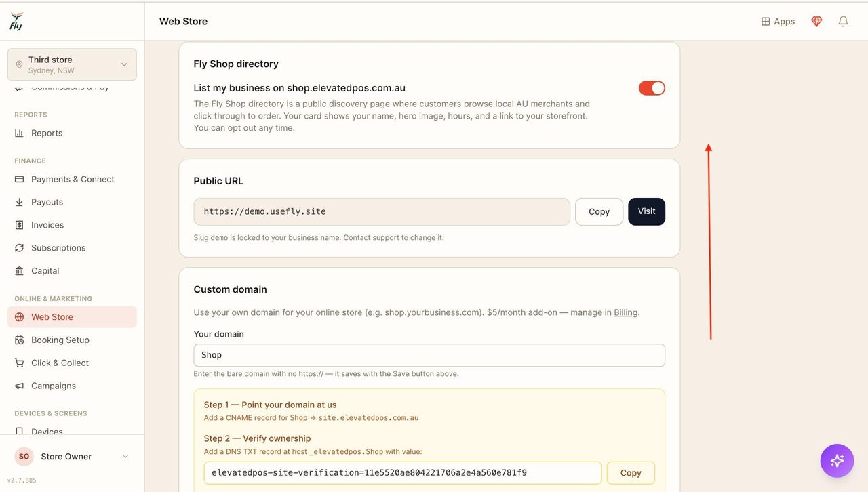Image resolution: width=868 pixels, height=492 pixels.
Task: Click the Click & Collect cart icon
Action: 19,363
